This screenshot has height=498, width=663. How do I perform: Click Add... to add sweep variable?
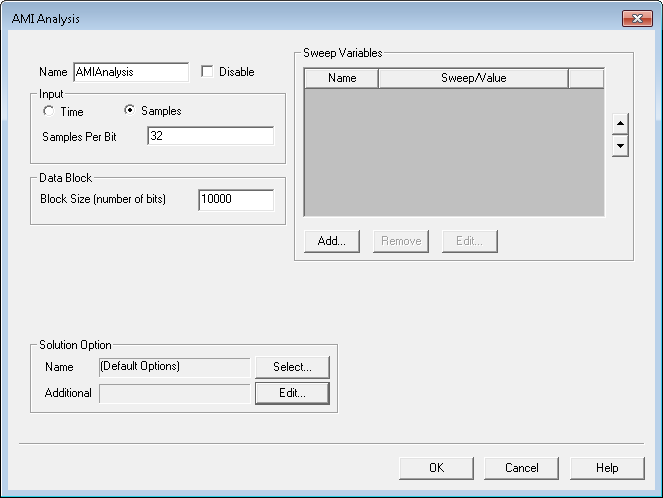click(332, 241)
